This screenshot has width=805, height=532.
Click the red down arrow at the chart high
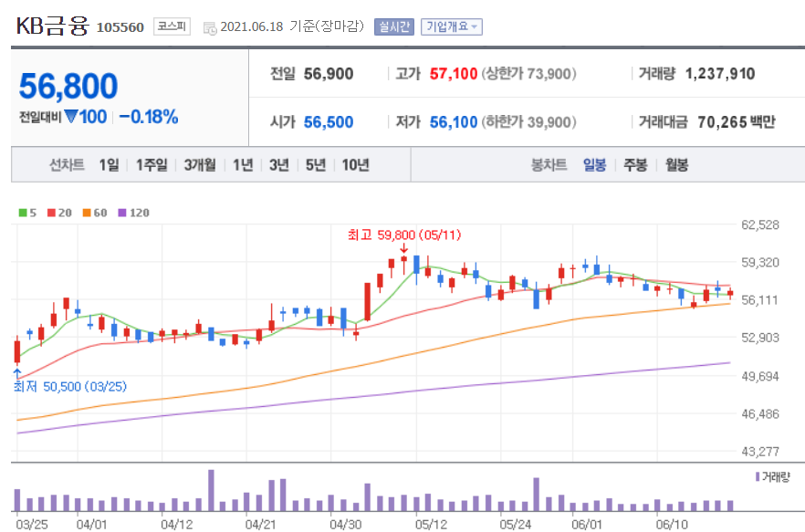404,248
